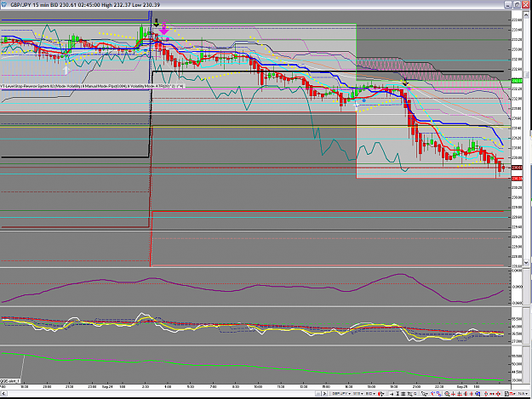
Task: Open the GBP/JPY symbol dropdown in bottom toolbar
Action: (x=341, y=394)
